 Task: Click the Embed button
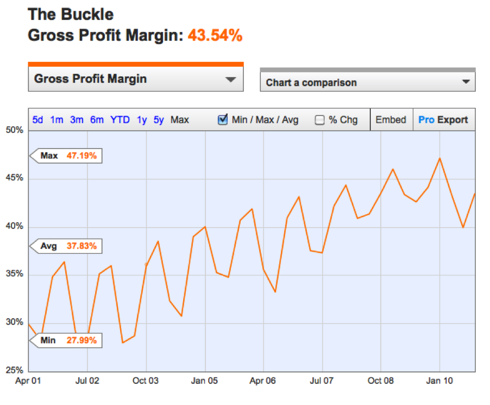tap(391, 120)
